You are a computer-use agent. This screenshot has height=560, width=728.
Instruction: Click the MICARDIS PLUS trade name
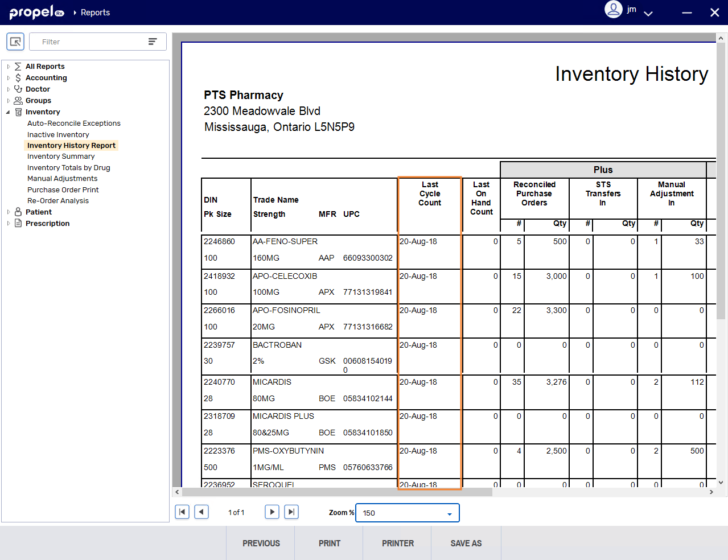283,416
